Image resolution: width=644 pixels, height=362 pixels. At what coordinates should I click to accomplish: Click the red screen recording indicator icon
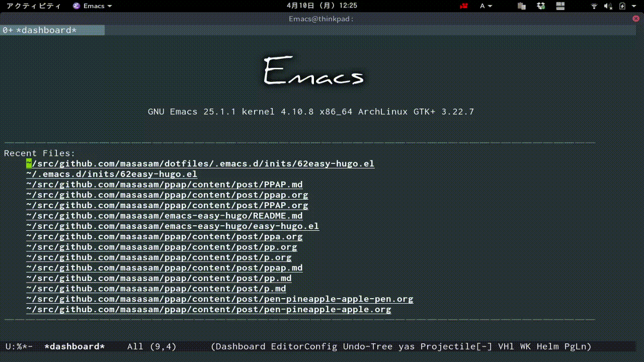coord(464,6)
